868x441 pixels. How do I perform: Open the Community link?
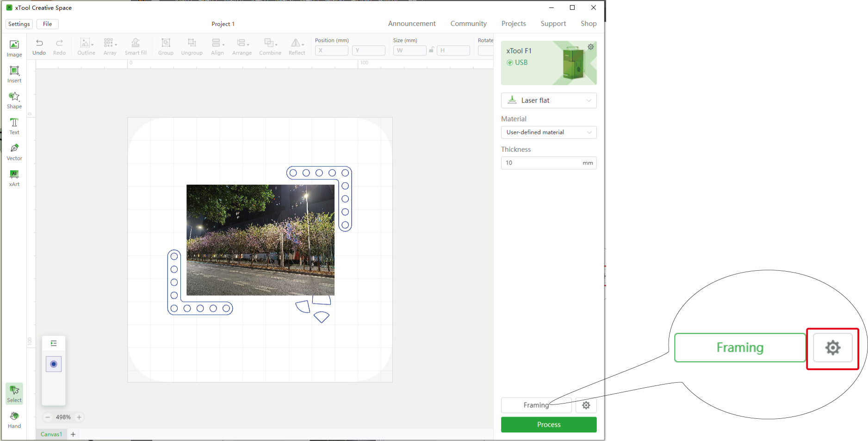(468, 24)
